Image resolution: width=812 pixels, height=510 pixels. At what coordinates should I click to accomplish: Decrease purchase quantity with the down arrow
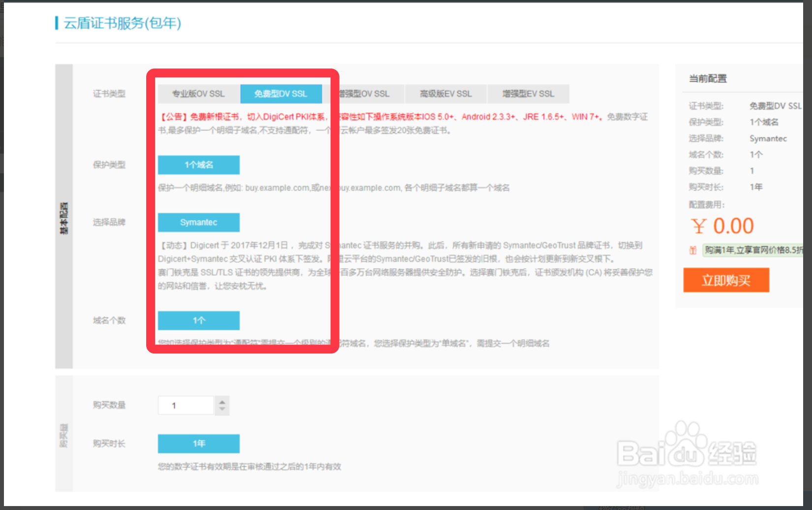pyautogui.click(x=222, y=409)
